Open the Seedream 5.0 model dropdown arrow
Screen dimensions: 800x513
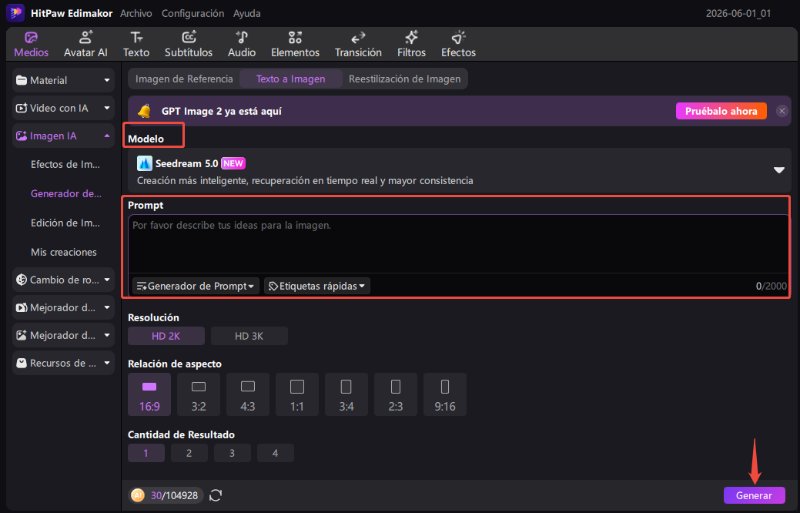(x=779, y=170)
